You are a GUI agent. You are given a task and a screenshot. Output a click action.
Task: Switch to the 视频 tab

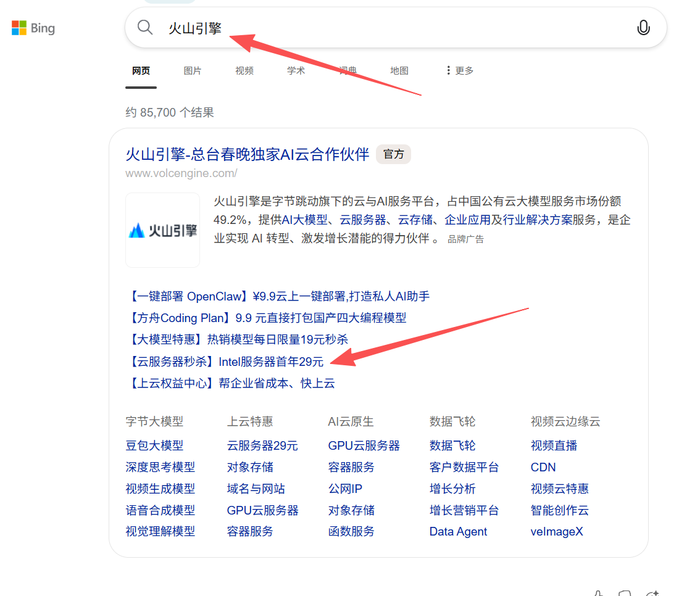point(244,70)
